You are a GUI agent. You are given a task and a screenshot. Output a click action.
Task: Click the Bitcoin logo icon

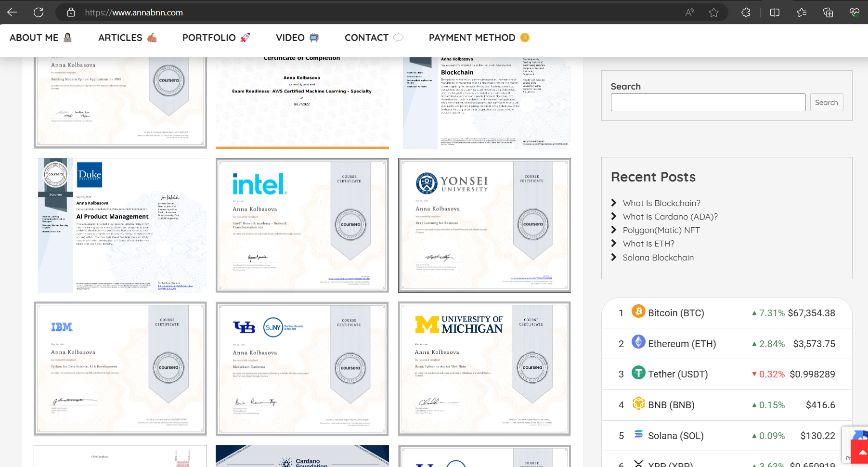(x=638, y=311)
